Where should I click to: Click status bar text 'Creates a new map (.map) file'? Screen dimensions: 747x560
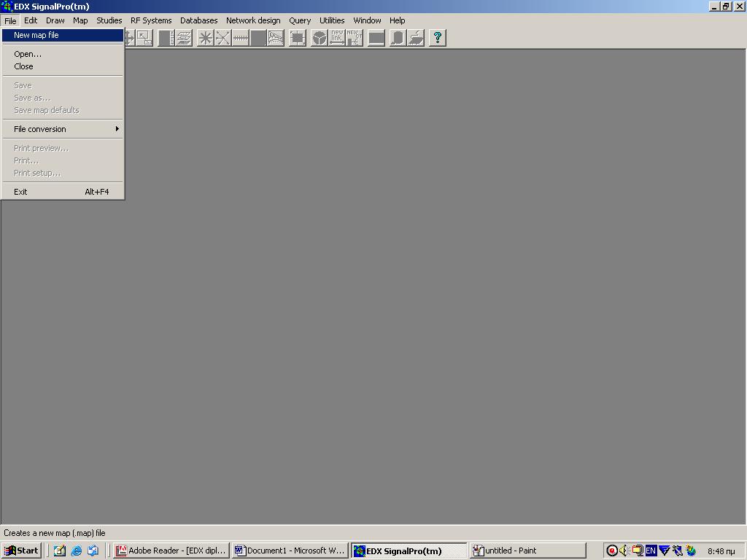coord(54,533)
